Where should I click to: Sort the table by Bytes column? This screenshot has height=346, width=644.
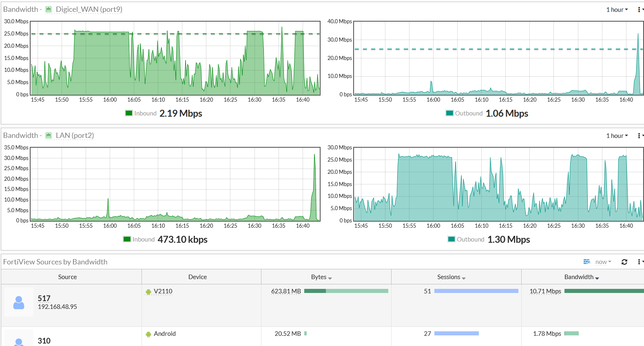click(x=321, y=277)
